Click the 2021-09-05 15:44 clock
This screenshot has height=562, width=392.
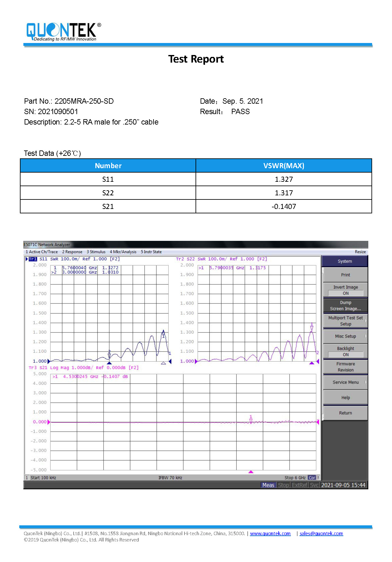pyautogui.click(x=343, y=485)
